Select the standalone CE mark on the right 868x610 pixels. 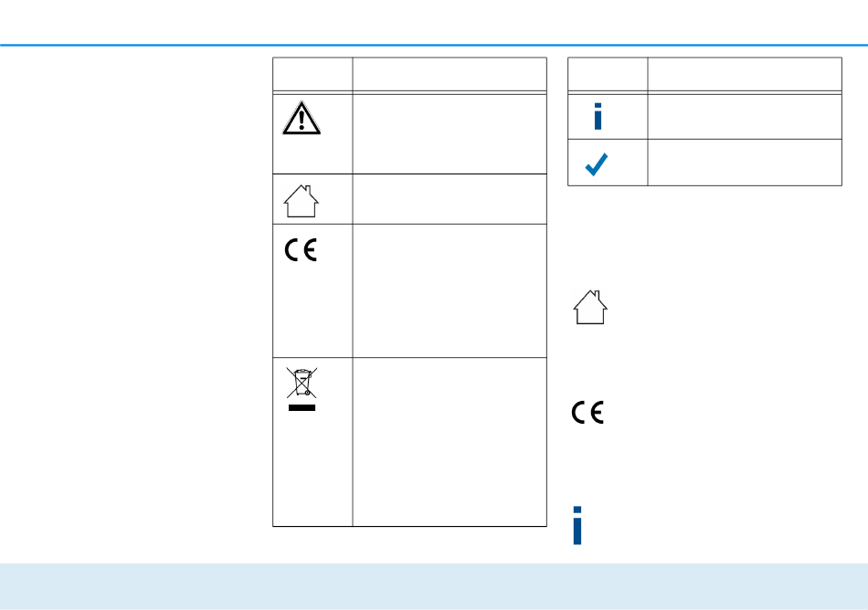(587, 413)
